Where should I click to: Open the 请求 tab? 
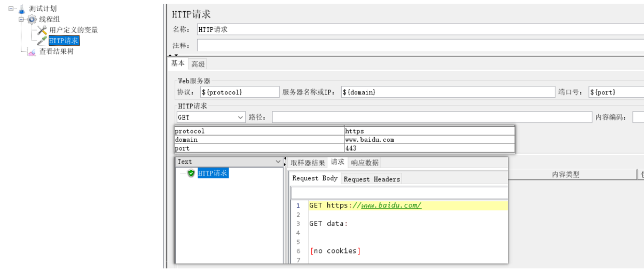(x=337, y=162)
